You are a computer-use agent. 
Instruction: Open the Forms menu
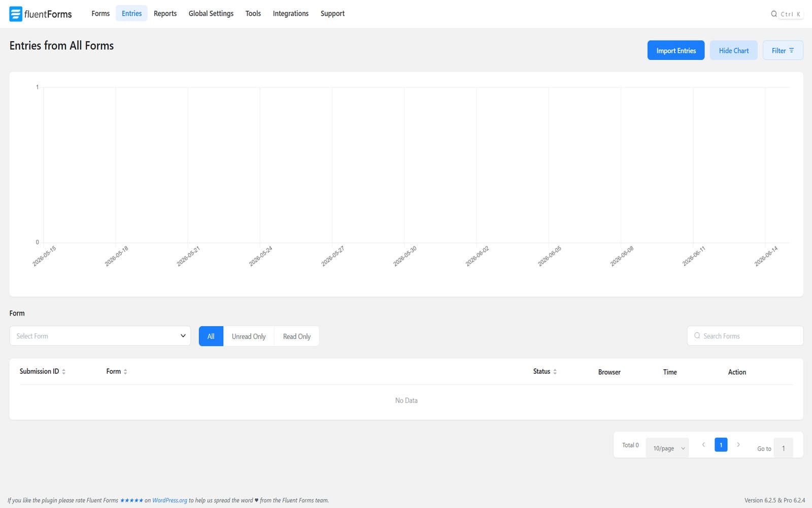(100, 14)
